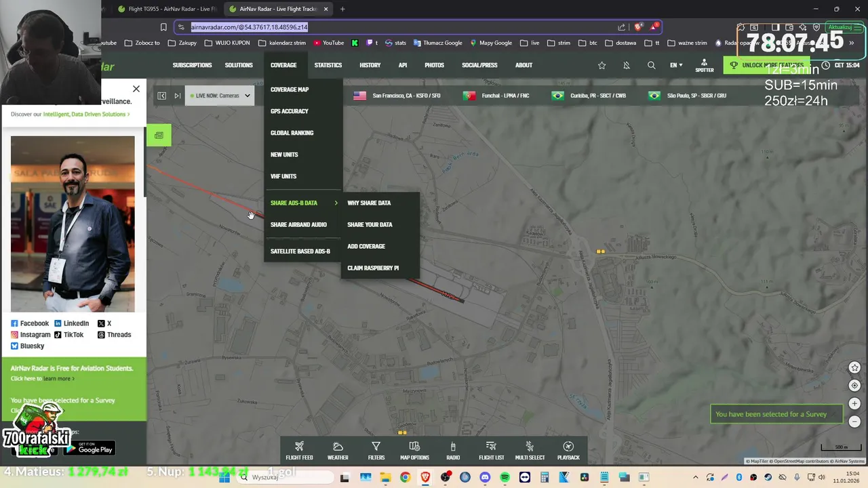868x488 pixels.
Task: Open the History menu
Action: (x=370, y=65)
